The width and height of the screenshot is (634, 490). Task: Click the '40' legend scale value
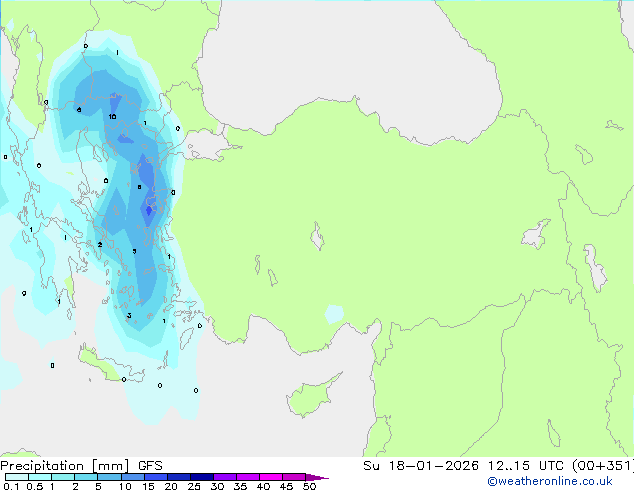point(263,486)
